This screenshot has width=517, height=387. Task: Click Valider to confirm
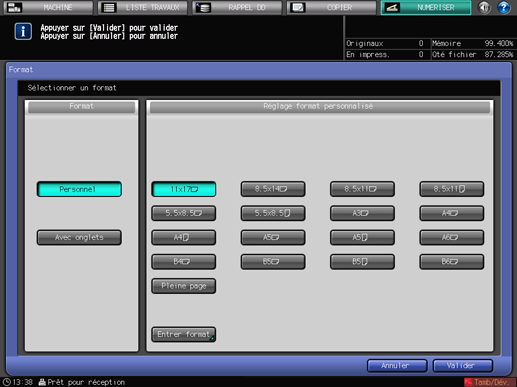(x=463, y=366)
